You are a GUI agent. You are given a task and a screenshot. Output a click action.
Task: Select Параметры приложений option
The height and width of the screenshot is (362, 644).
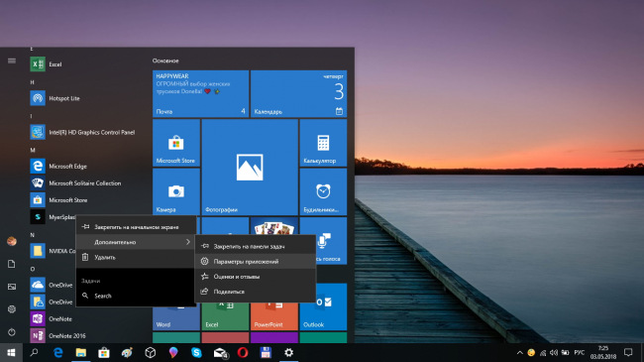tap(255, 261)
